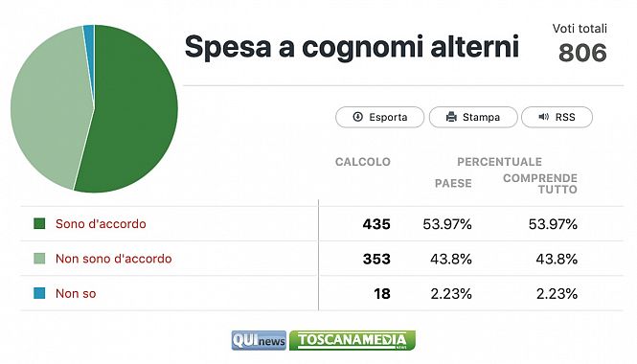The width and height of the screenshot is (637, 364).
Task: Open the 'Non sono d'accordo' link
Action: (x=114, y=259)
